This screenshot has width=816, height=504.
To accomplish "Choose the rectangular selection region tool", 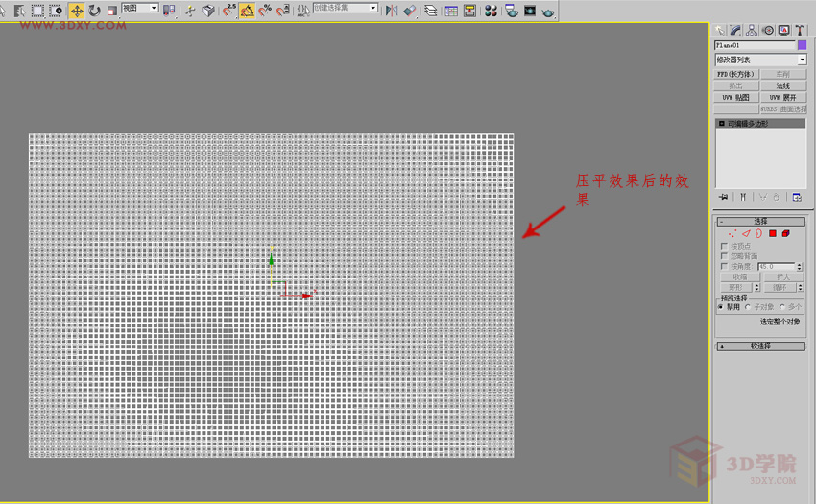I will coord(37,11).
